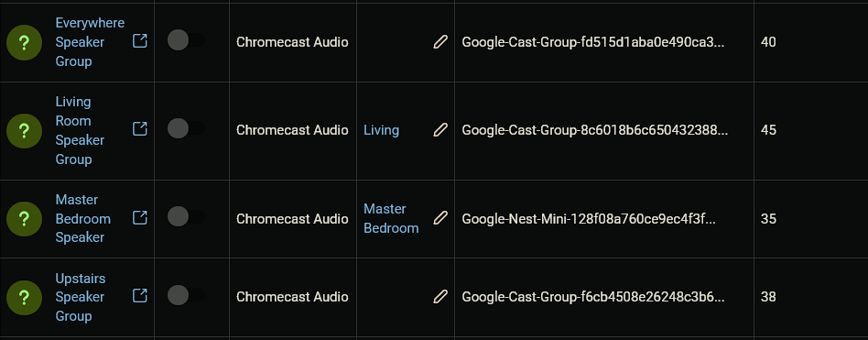Screen dimensions: 868x340
Task: Edit room for Everywhere Speaker Group
Action: click(x=440, y=41)
